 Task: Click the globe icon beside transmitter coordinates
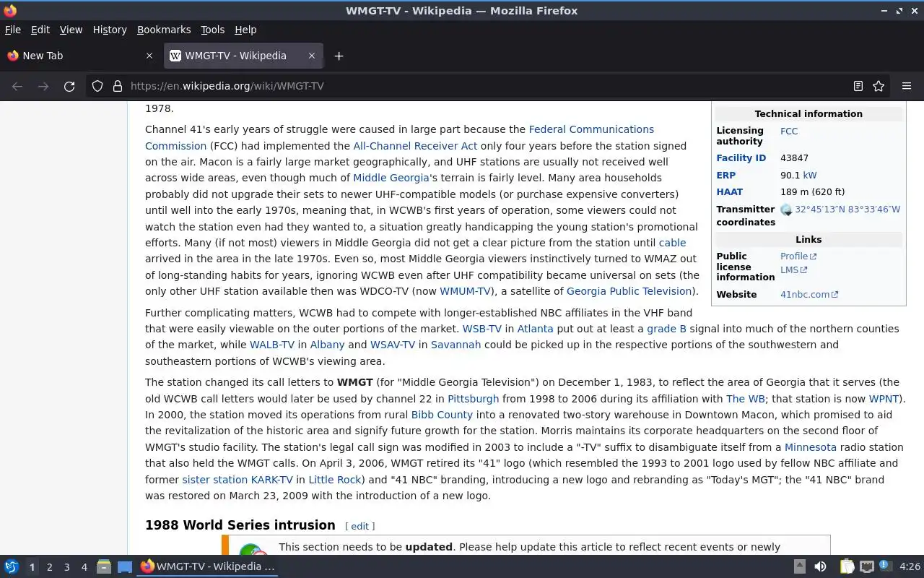click(x=786, y=210)
